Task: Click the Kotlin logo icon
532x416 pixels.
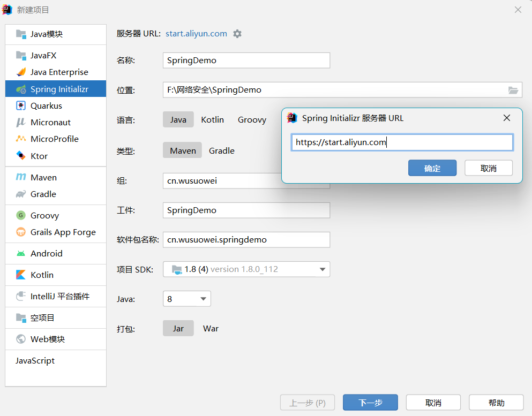Action: pos(21,275)
